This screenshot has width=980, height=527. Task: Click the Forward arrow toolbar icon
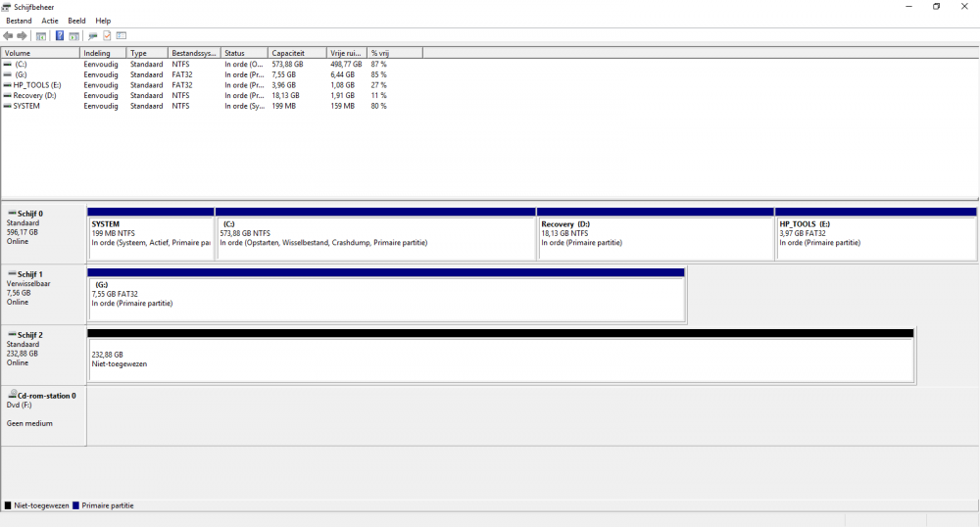click(22, 35)
